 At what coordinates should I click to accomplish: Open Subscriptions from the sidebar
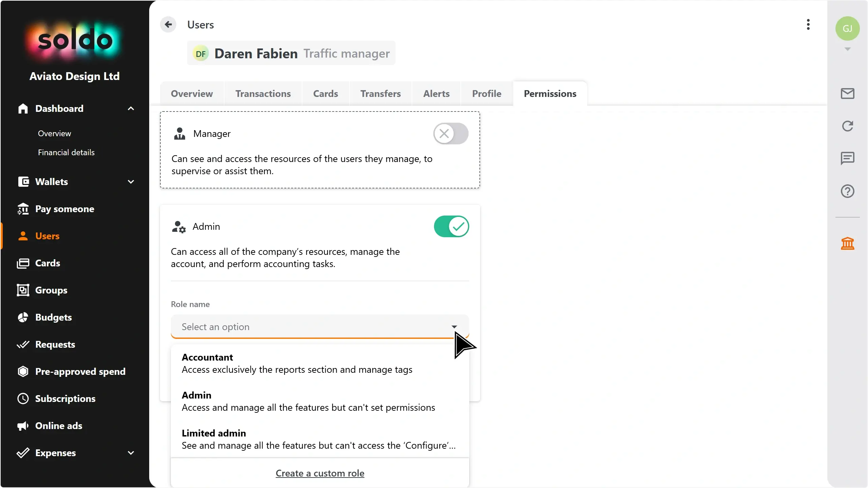pyautogui.click(x=65, y=399)
